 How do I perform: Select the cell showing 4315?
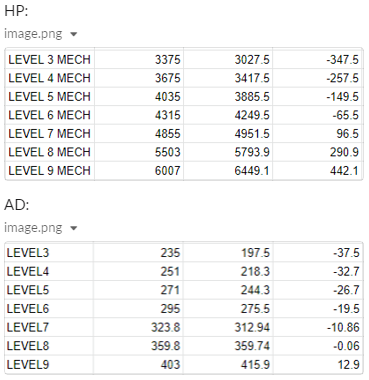(x=139, y=115)
